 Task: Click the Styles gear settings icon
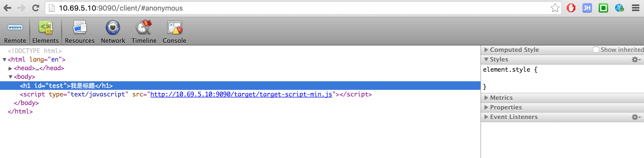click(x=636, y=60)
